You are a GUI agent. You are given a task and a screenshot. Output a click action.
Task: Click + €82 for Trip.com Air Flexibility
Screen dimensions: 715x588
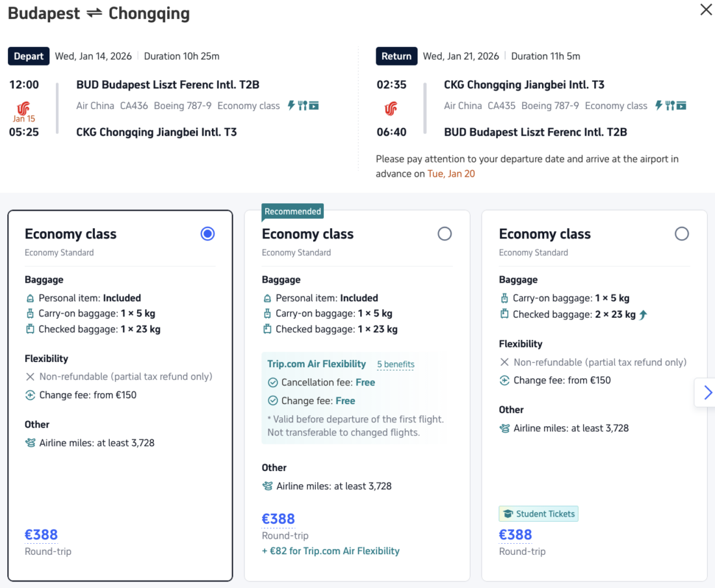click(x=330, y=551)
